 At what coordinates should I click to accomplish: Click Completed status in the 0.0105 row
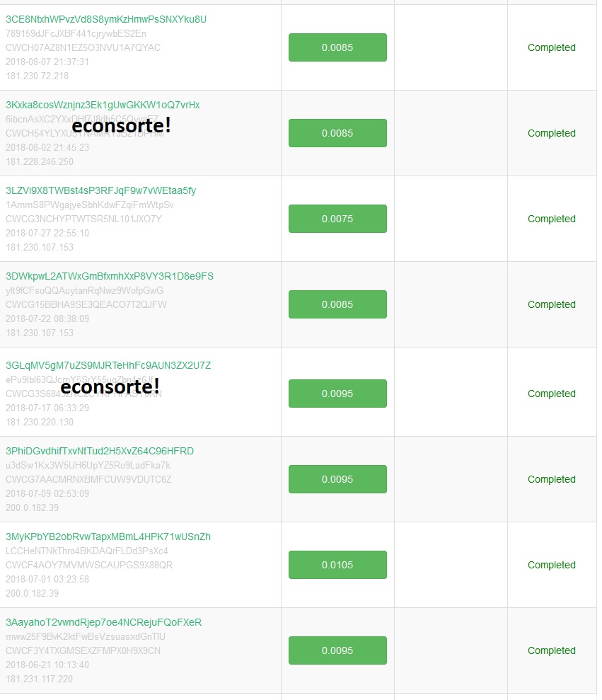(552, 566)
